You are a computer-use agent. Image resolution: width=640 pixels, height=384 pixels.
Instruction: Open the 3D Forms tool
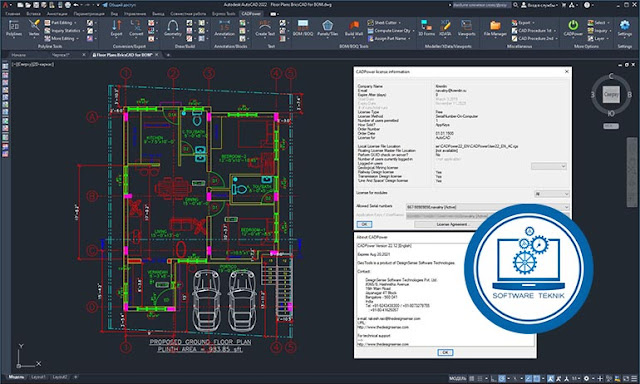tap(426, 29)
